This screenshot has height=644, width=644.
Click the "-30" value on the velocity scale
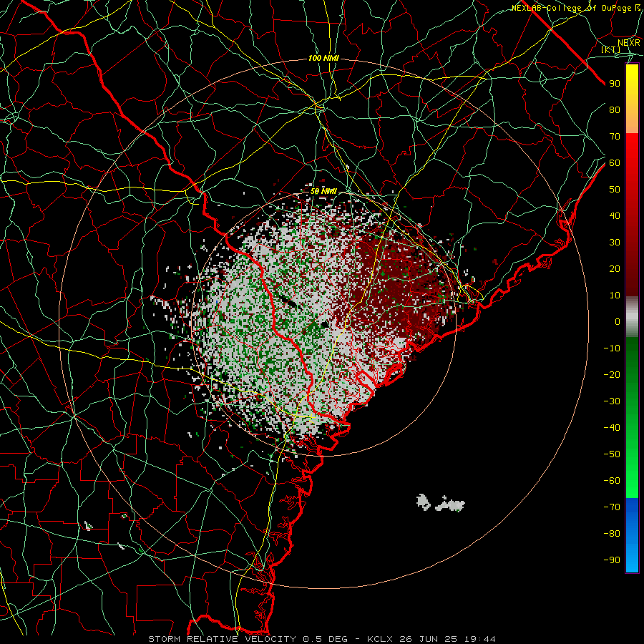click(612, 401)
